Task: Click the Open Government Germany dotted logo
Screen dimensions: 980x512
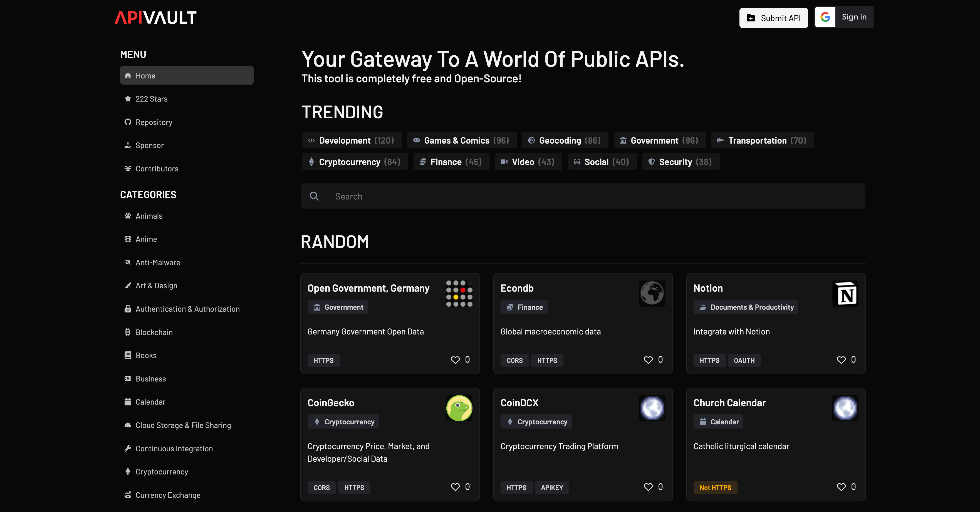Action: [x=459, y=294]
